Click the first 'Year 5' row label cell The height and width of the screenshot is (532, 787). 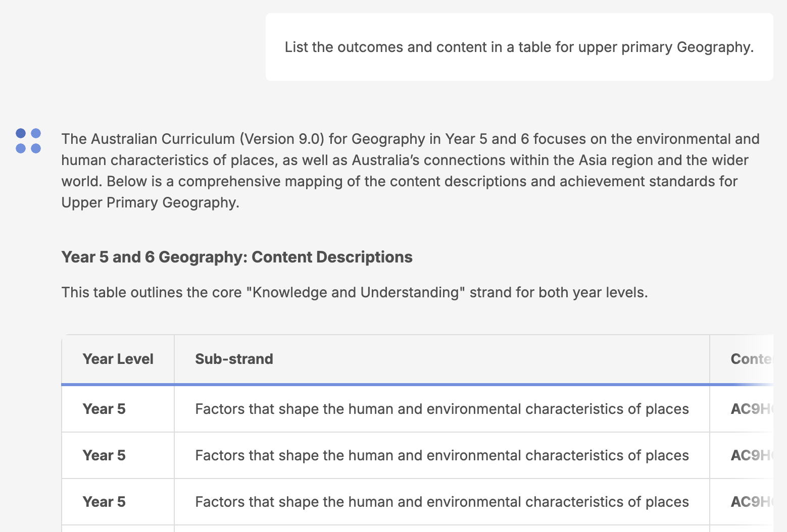104,409
